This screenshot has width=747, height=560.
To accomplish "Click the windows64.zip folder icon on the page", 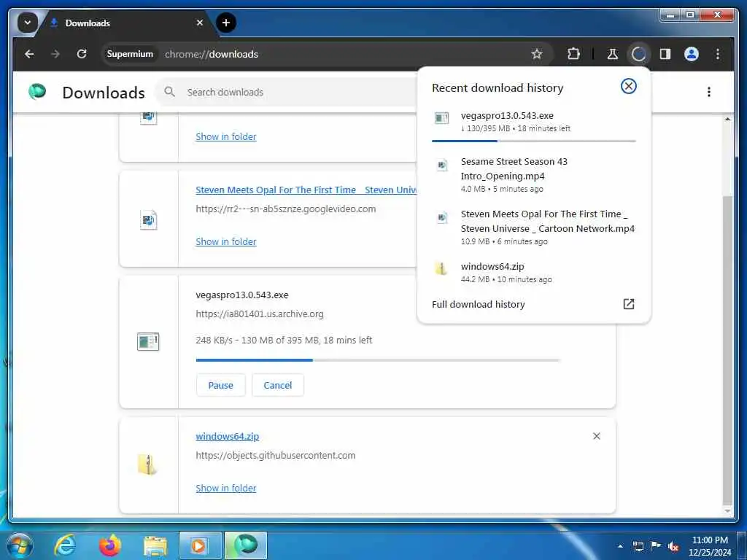I will pos(147,465).
